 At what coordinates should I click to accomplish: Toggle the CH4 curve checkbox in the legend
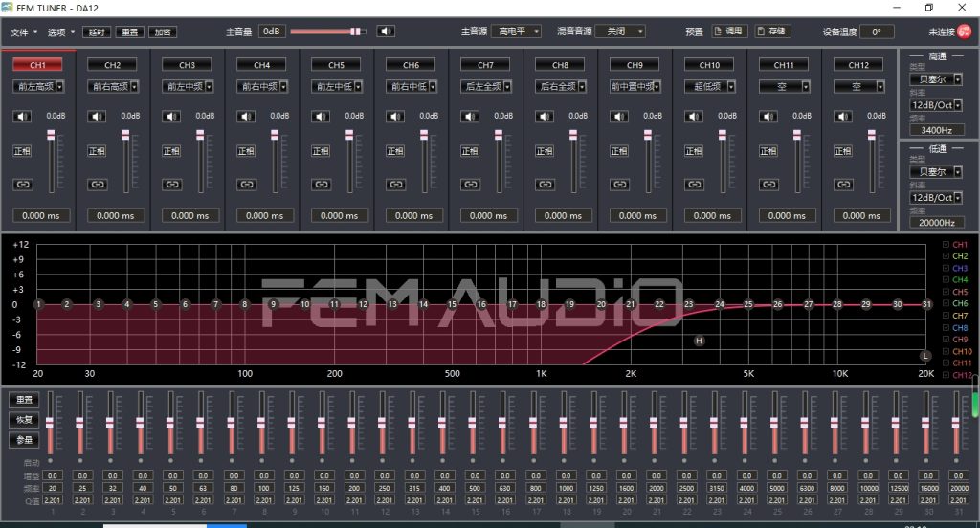(946, 280)
